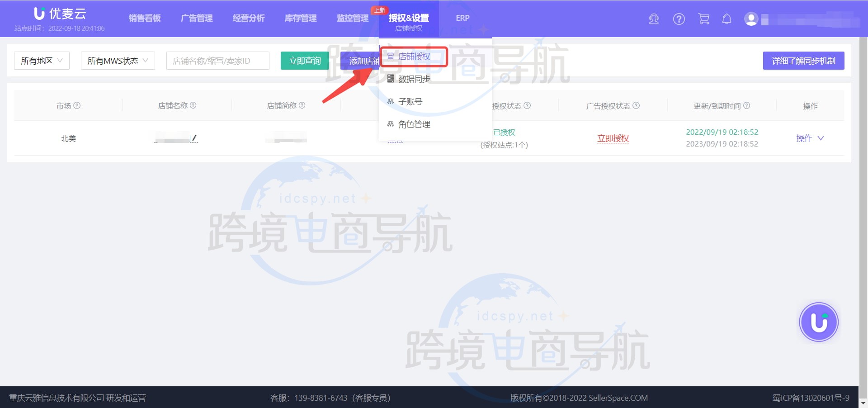Click help icon next to 广告授权状态

tap(636, 105)
